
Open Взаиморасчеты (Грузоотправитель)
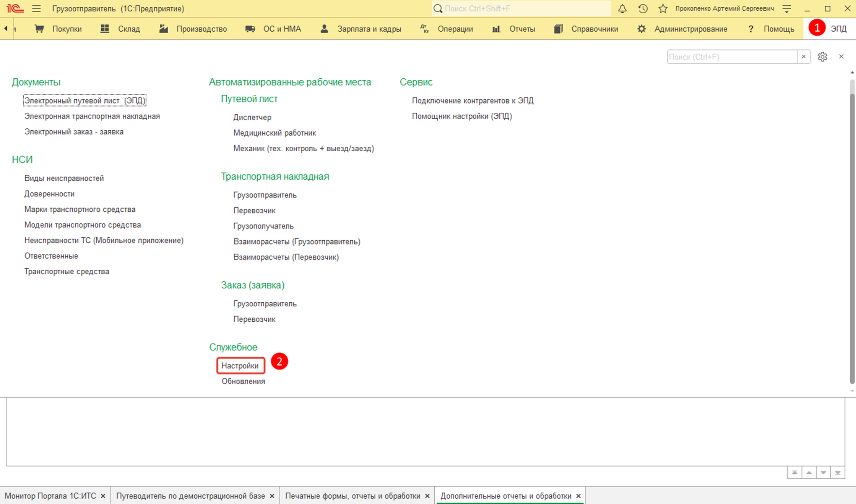point(297,241)
